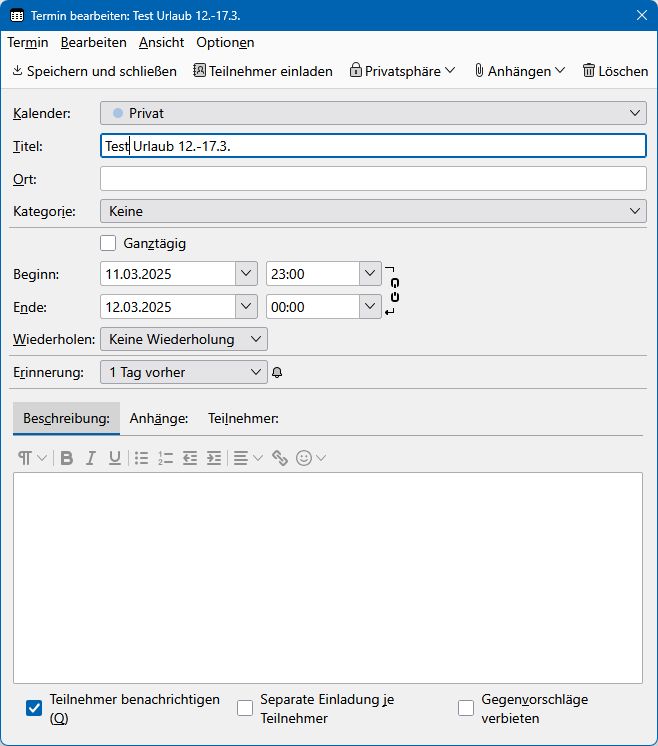The image size is (658, 746).
Task: Click Teilnehmer einladen button
Action: click(263, 71)
